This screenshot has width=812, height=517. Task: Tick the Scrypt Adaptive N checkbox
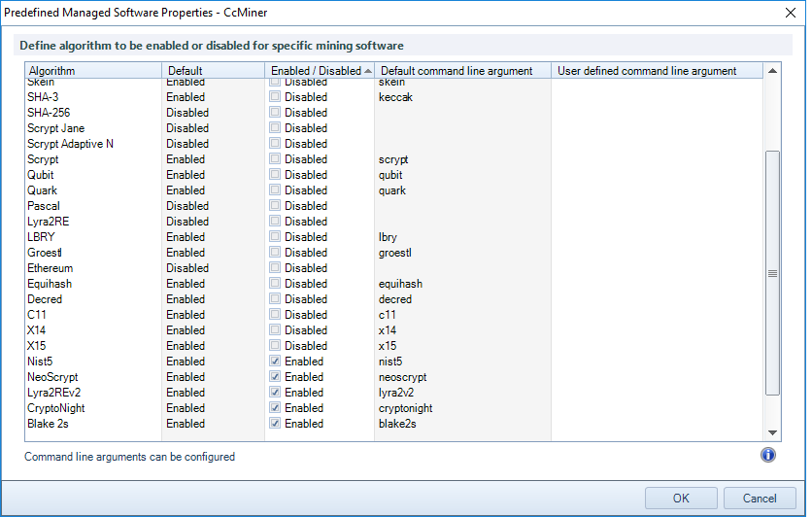[x=275, y=143]
